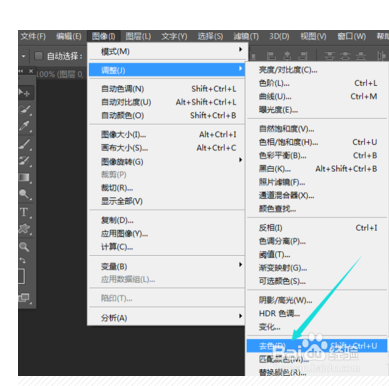The height and width of the screenshot is (386, 389).
Task: Select the Zoom tool
Action: click(24, 247)
